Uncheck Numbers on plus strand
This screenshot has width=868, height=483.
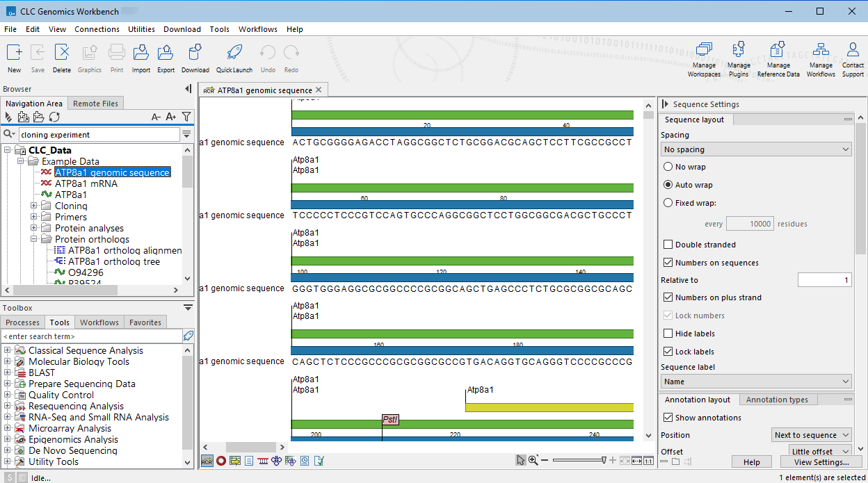point(667,297)
